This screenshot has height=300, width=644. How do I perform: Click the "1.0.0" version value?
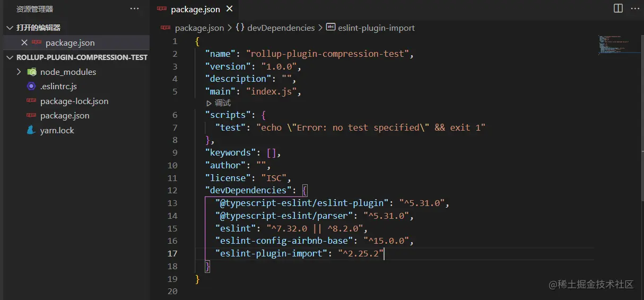click(279, 66)
